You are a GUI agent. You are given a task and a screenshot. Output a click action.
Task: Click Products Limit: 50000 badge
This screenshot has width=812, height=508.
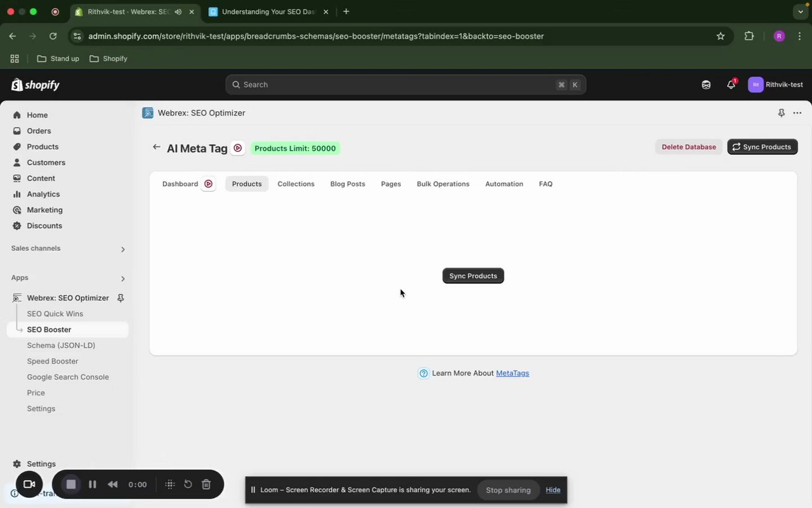click(x=295, y=149)
